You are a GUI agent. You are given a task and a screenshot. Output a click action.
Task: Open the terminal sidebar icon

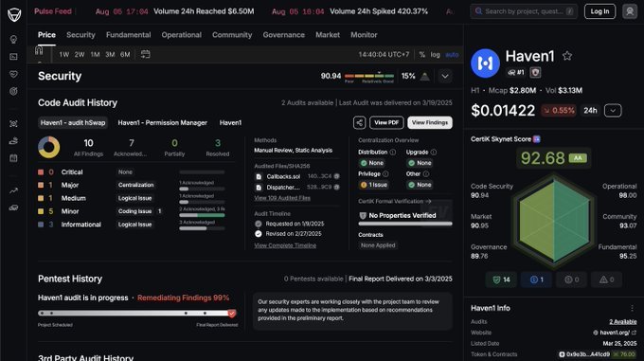[x=13, y=57]
